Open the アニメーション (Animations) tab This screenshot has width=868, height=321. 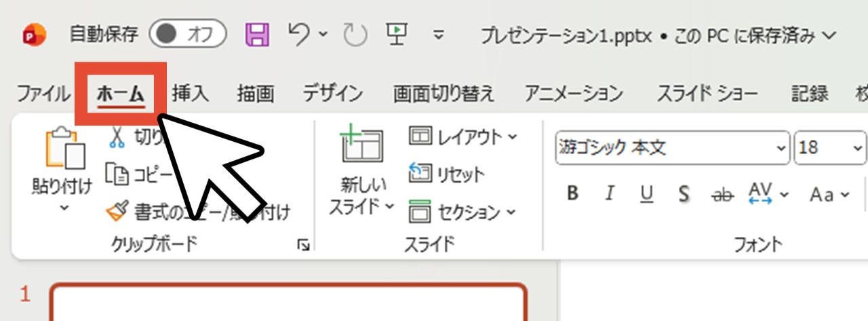tap(574, 93)
